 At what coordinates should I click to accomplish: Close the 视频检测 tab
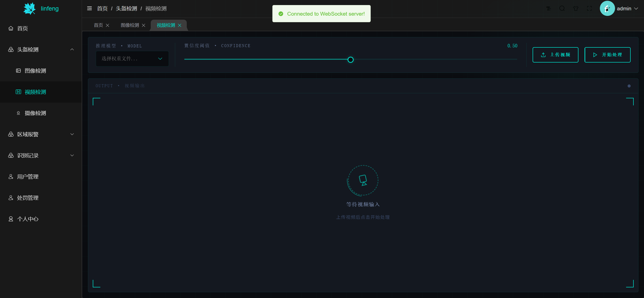180,25
